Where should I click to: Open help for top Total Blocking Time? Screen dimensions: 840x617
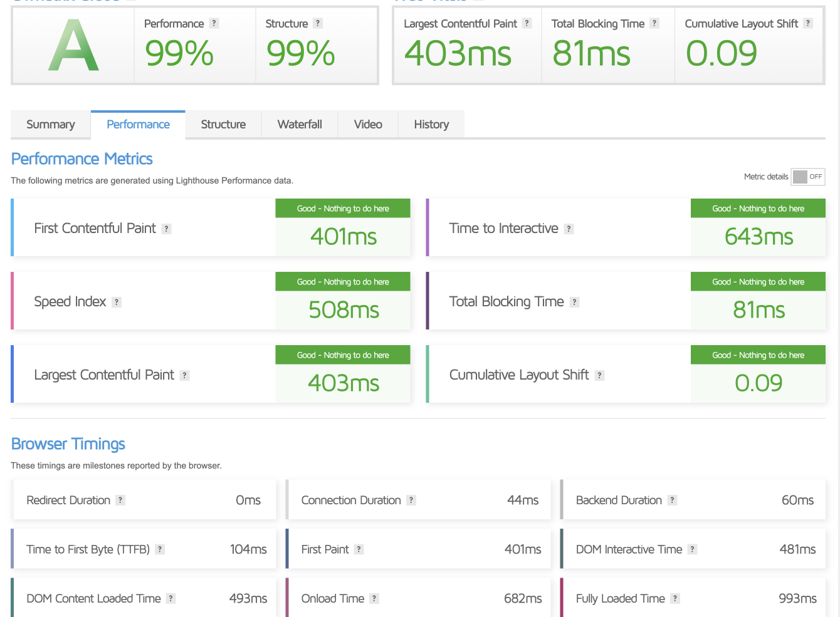(x=654, y=23)
